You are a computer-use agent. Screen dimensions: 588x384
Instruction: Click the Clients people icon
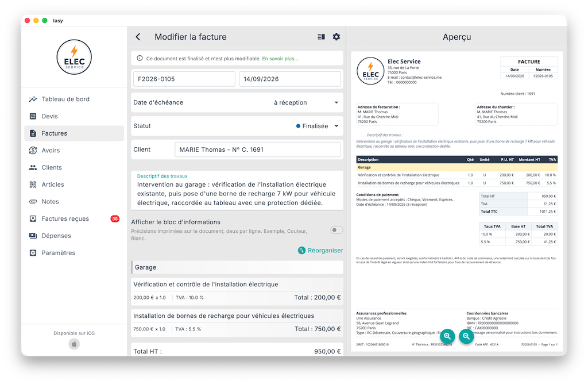tap(33, 167)
